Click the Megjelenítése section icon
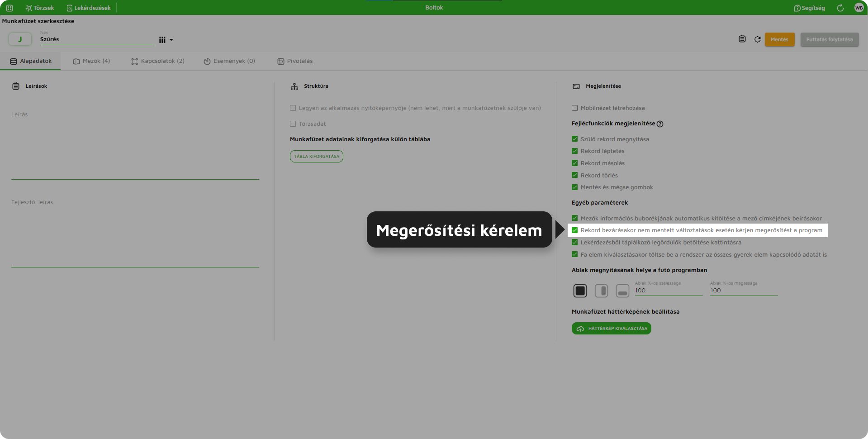 coord(576,86)
